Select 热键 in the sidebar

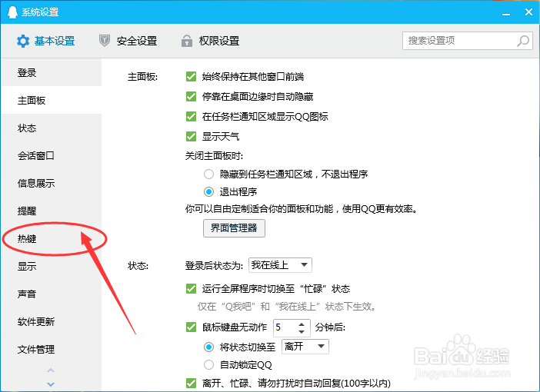(52, 238)
